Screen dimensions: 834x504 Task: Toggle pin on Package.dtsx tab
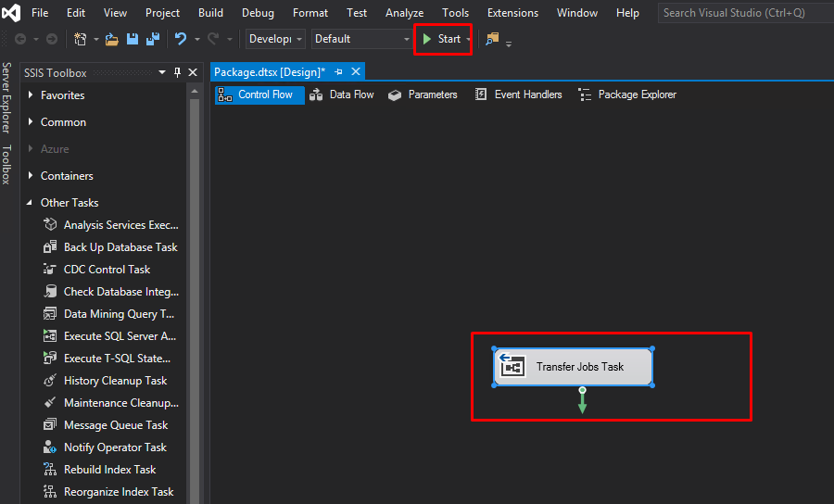click(x=338, y=72)
